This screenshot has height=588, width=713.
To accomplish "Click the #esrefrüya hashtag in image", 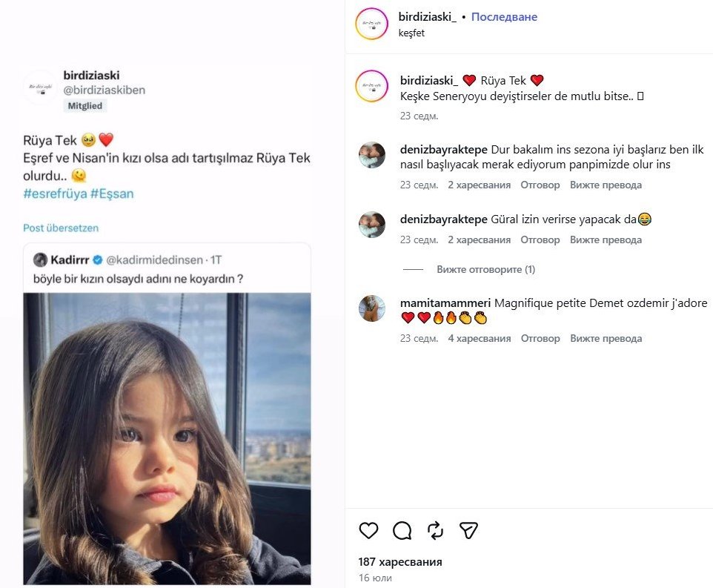I will [x=53, y=194].
